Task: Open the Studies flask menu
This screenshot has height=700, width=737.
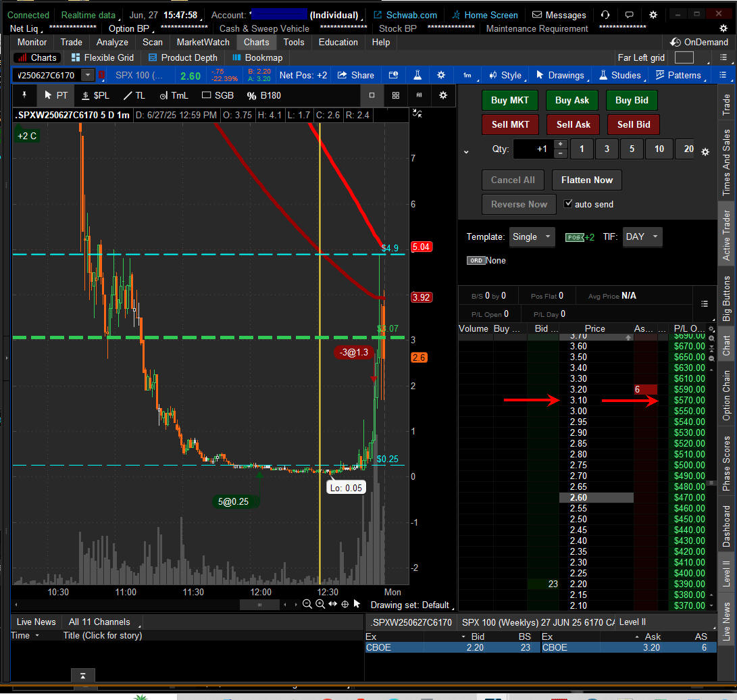Action: click(x=620, y=75)
